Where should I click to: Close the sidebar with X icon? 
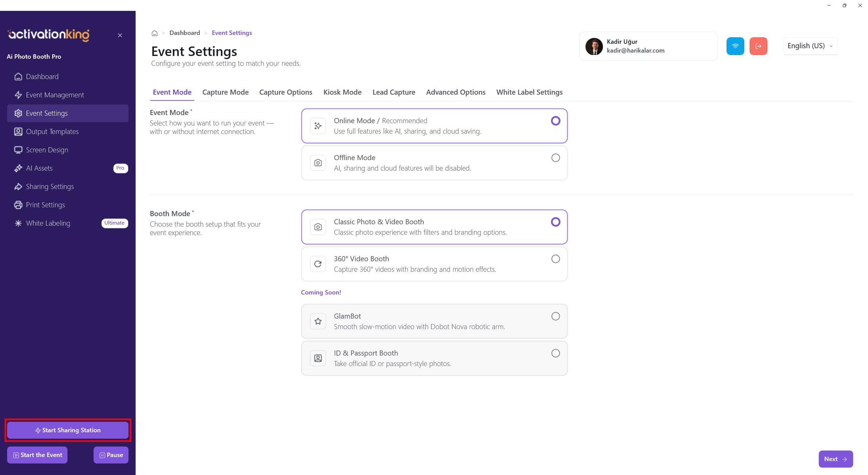coord(120,35)
